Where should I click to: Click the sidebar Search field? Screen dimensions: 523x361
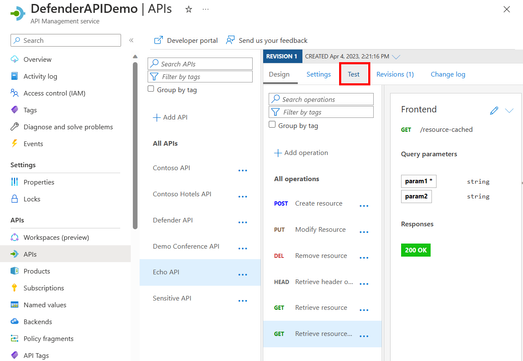click(x=66, y=40)
